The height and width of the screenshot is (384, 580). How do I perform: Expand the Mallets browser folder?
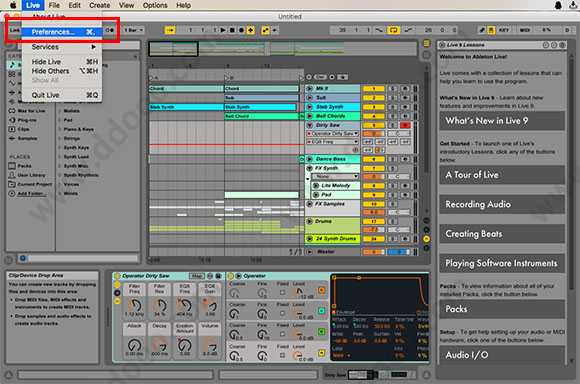pyautogui.click(x=60, y=111)
